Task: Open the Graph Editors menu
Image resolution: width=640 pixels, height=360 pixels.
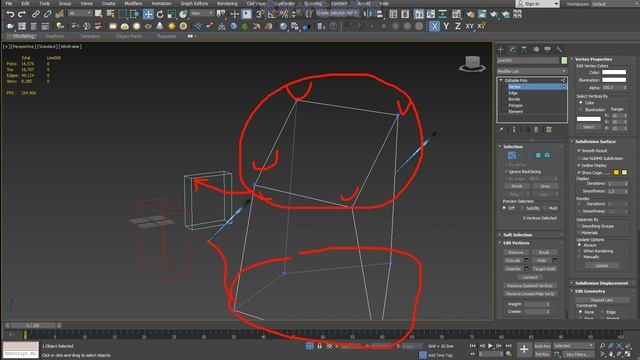Action: point(194,3)
